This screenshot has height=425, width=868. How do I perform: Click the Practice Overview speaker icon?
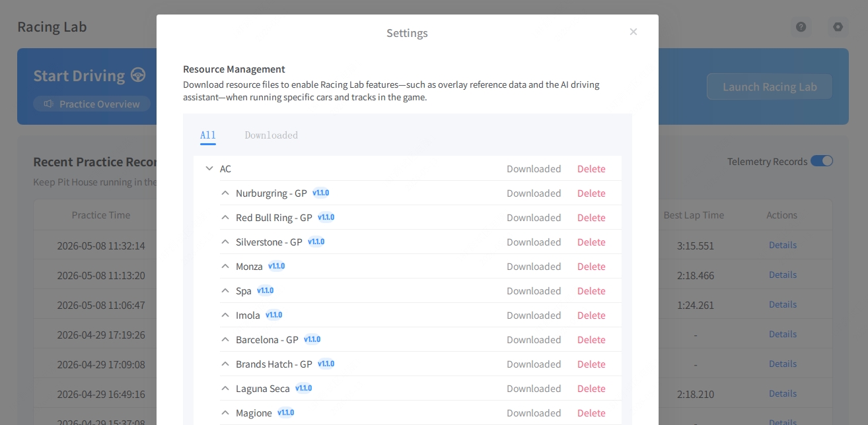(x=48, y=104)
